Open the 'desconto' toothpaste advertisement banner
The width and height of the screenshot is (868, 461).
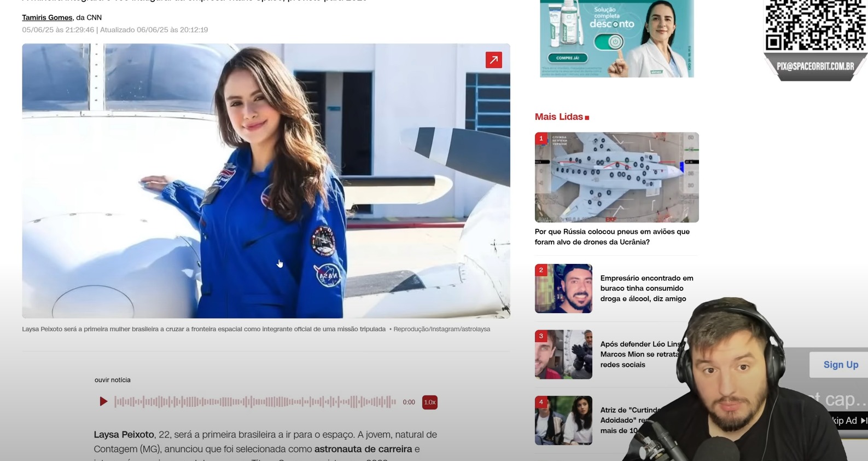(616, 38)
